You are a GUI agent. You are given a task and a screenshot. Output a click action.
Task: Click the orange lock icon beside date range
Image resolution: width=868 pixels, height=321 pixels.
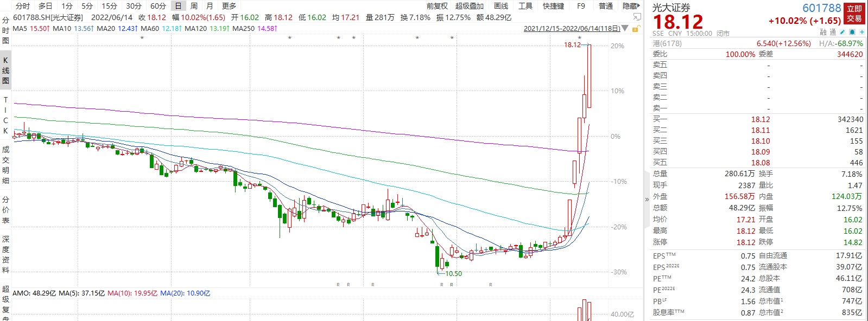636,29
